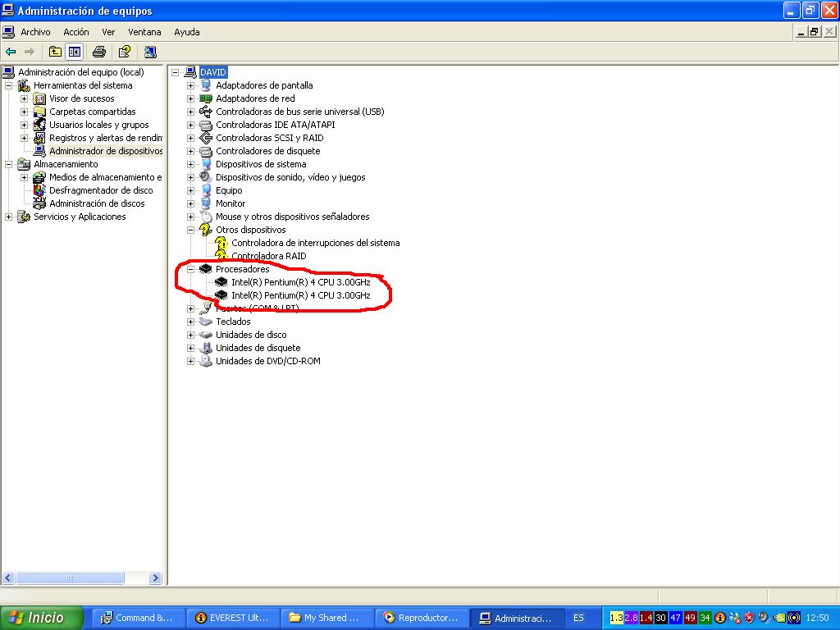Collapse the Otros dispositivos node
The width and height of the screenshot is (840, 630).
coord(190,230)
